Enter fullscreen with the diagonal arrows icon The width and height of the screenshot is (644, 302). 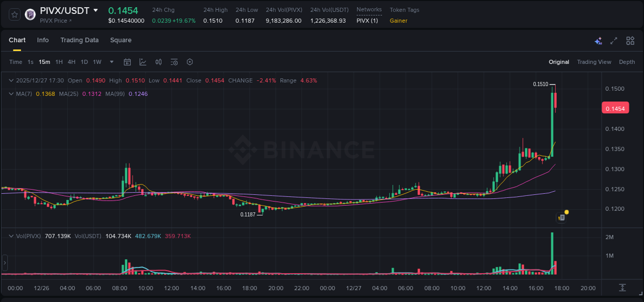(x=614, y=40)
